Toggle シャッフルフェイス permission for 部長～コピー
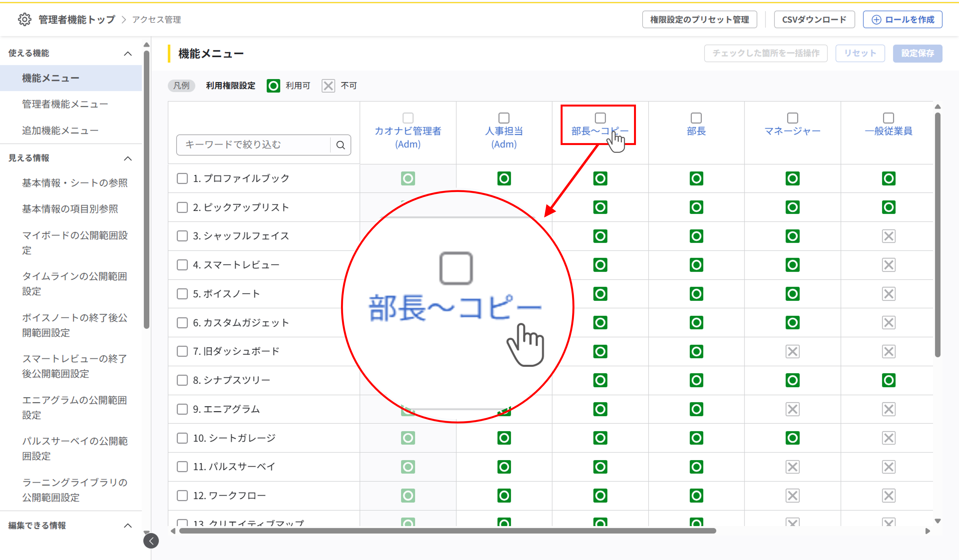 click(600, 236)
